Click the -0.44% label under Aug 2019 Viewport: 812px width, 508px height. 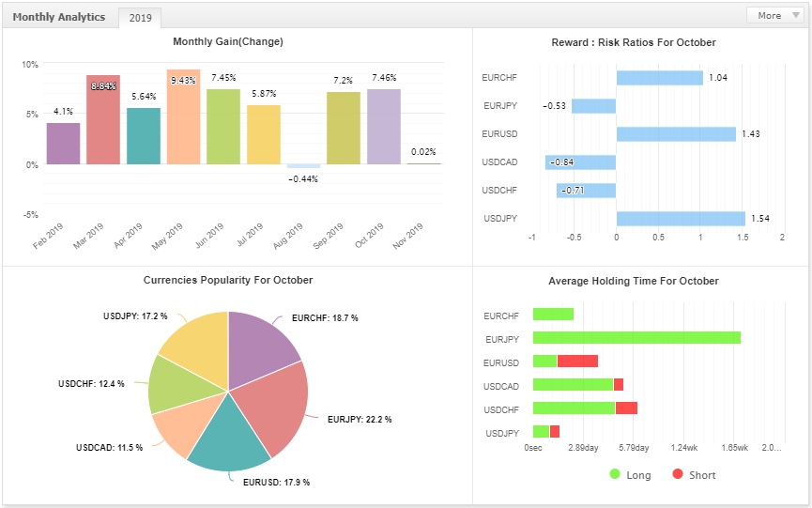tap(303, 179)
